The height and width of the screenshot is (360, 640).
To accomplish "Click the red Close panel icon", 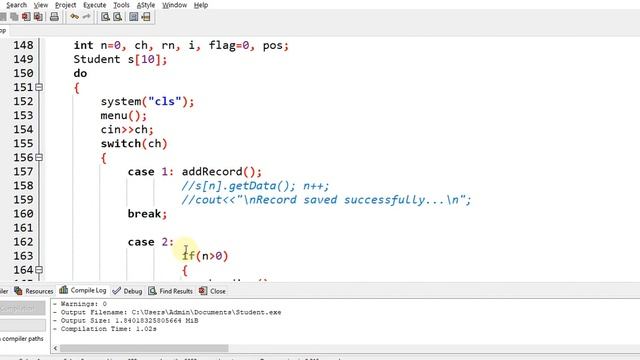I will (x=203, y=291).
